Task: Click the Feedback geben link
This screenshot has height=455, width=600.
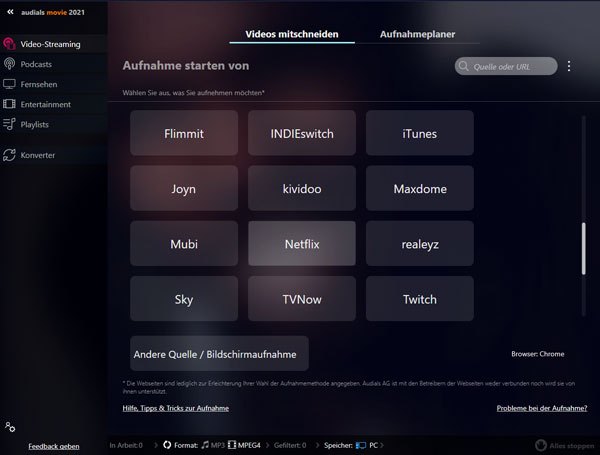Action: pyautogui.click(x=54, y=446)
